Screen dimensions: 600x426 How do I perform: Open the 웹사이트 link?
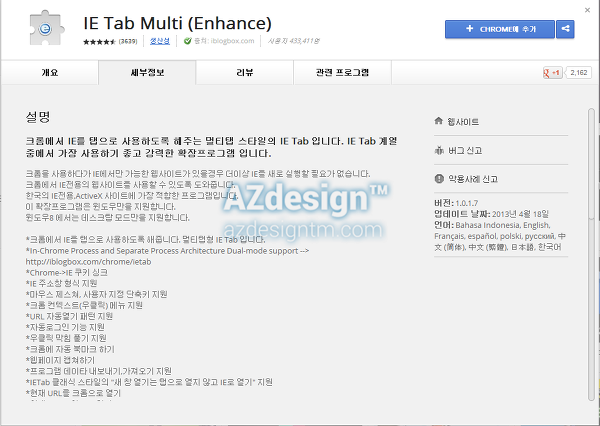[x=463, y=122]
